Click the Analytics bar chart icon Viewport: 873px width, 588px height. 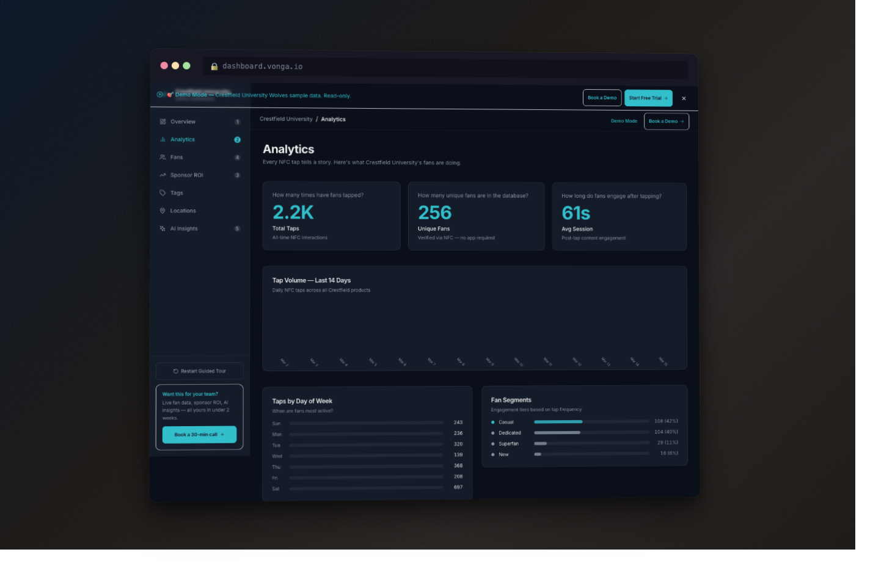tap(162, 139)
